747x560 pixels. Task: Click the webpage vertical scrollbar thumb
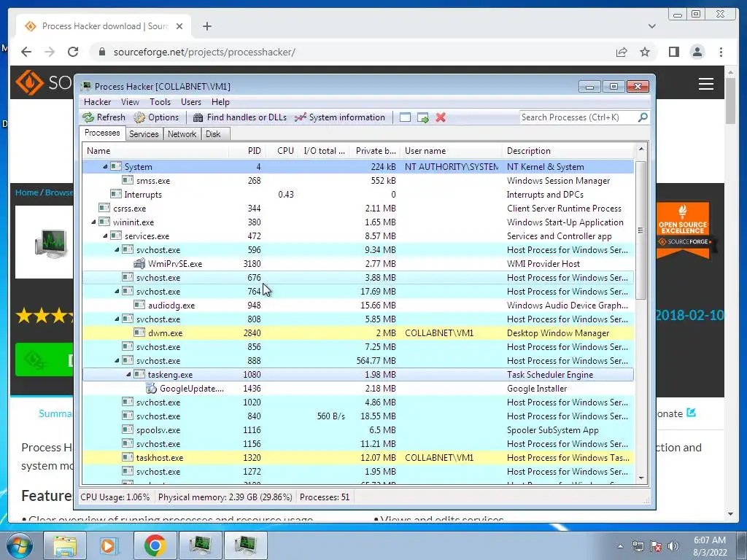click(x=730, y=101)
